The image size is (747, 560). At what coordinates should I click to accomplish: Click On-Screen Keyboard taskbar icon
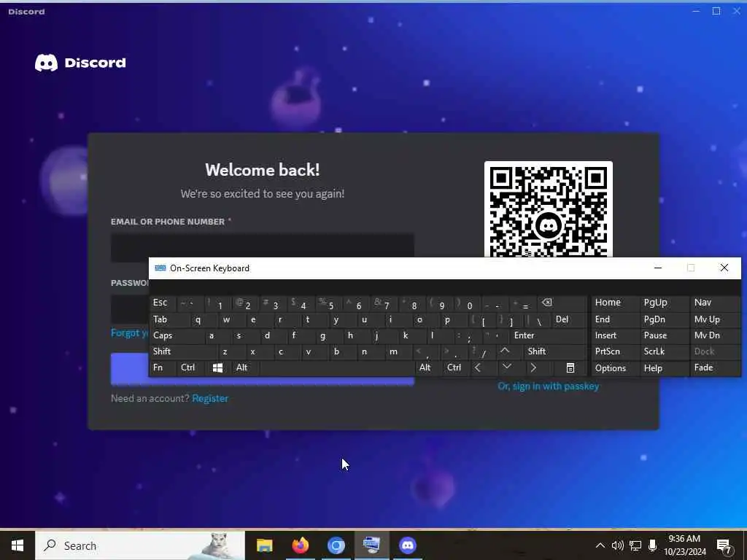(x=371, y=545)
